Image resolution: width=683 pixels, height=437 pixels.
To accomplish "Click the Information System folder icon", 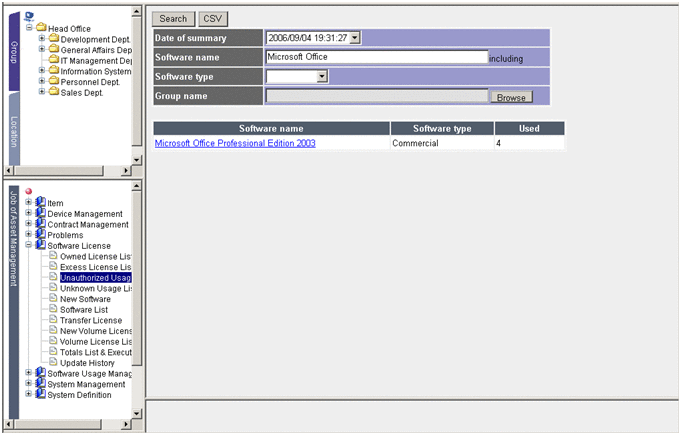I will (54, 70).
